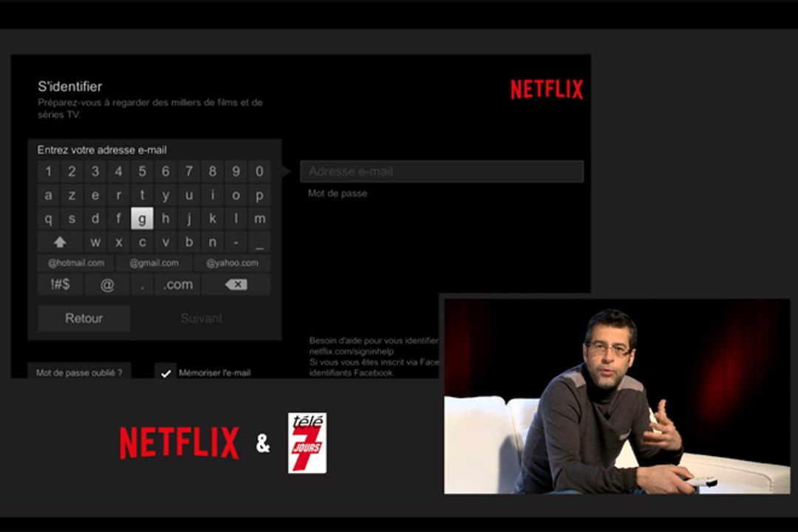Tap the letter h key

click(166, 219)
